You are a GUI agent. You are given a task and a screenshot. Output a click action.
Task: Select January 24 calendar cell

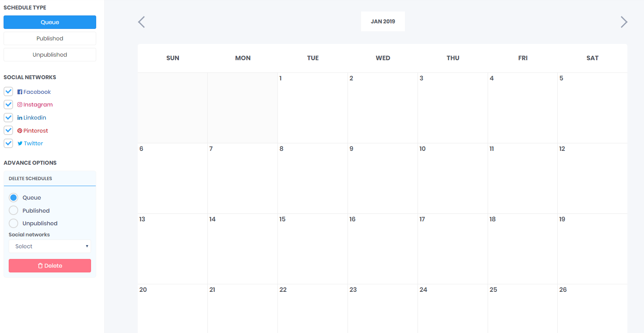click(453, 309)
